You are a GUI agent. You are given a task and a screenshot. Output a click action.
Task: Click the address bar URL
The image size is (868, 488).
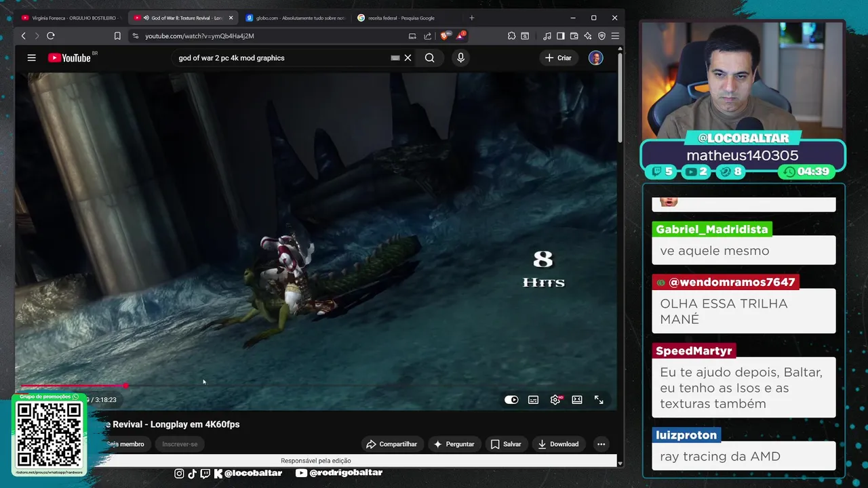coord(199,36)
